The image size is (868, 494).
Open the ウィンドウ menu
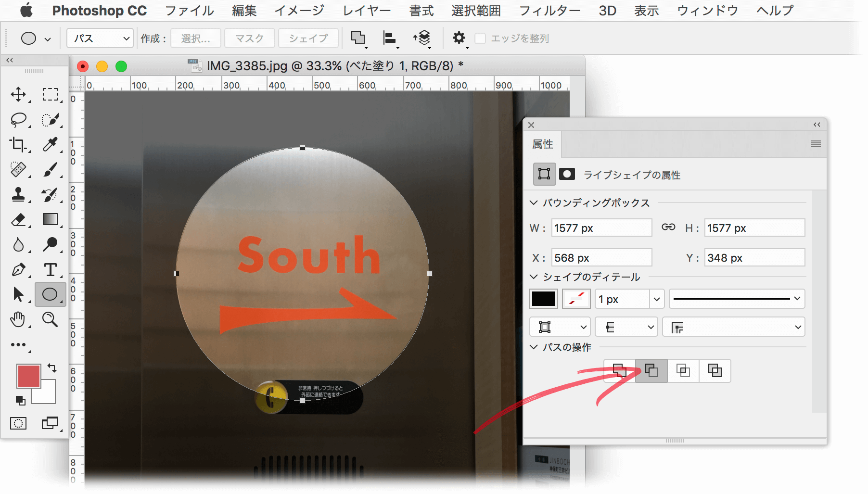[x=707, y=10]
